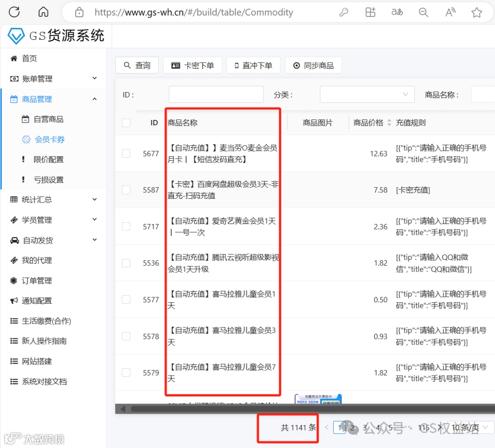The image size is (495, 448).
Task: Expand the 账单管理 submenu chevron
Action: [94, 78]
